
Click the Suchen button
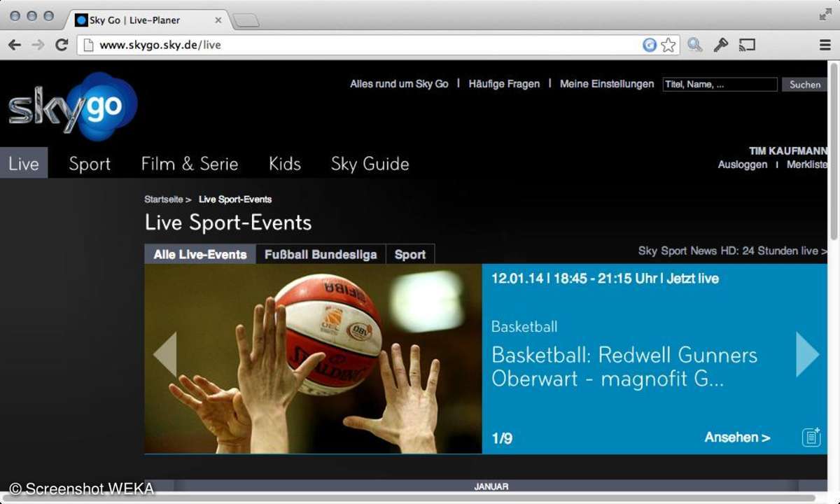805,84
